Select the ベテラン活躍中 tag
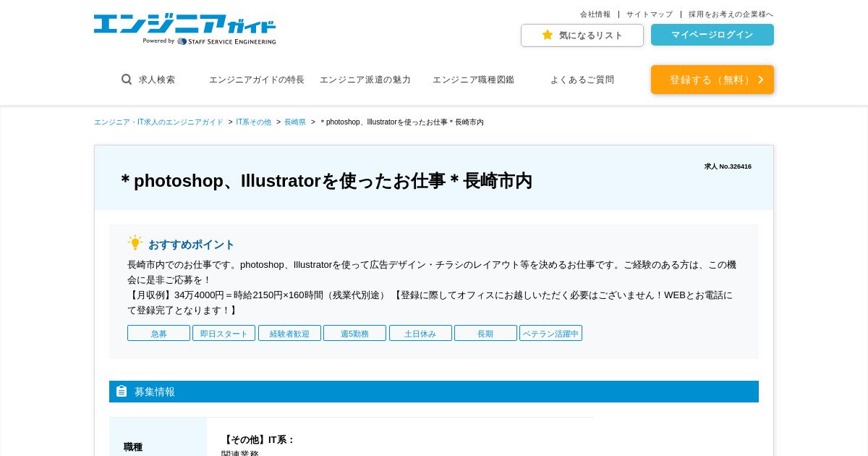Screen dimensions: 868x456 (x=550, y=334)
